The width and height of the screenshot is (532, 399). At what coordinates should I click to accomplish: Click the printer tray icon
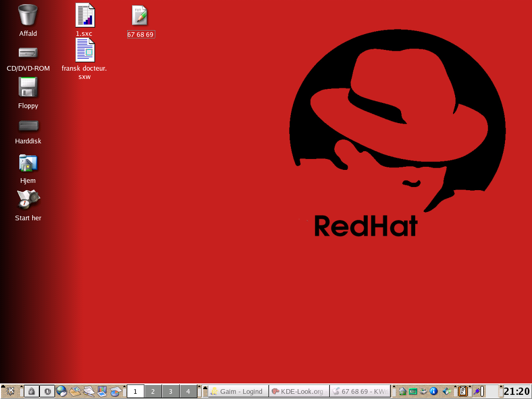point(423,391)
